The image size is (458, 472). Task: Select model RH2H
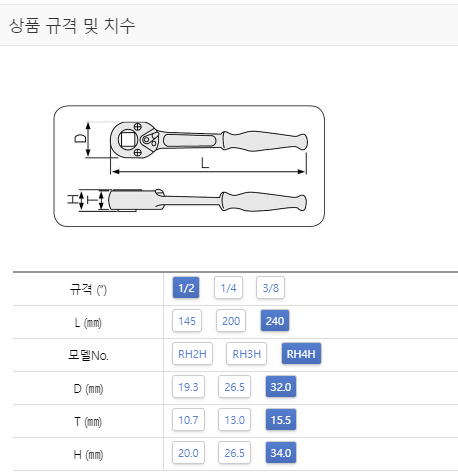pos(192,354)
